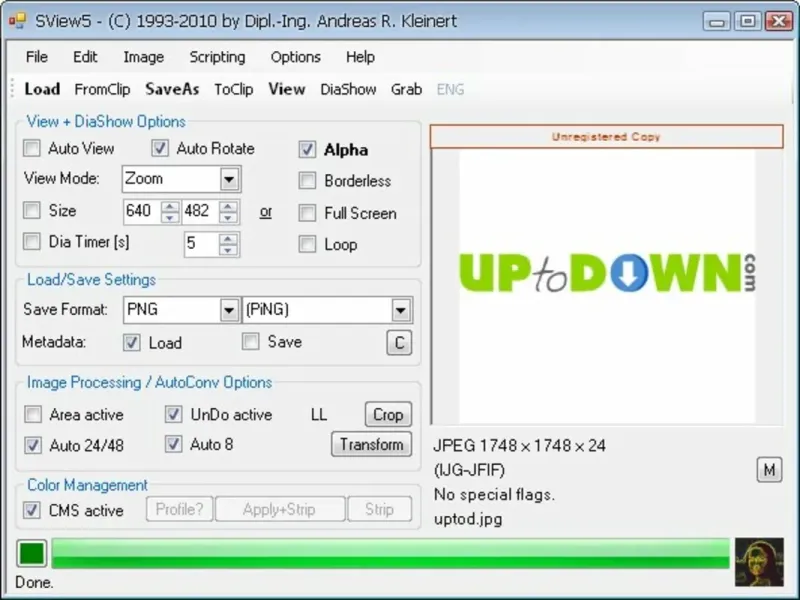Viewport: 800px width, 600px height.
Task: Click the Profile? button
Action: coord(180,509)
